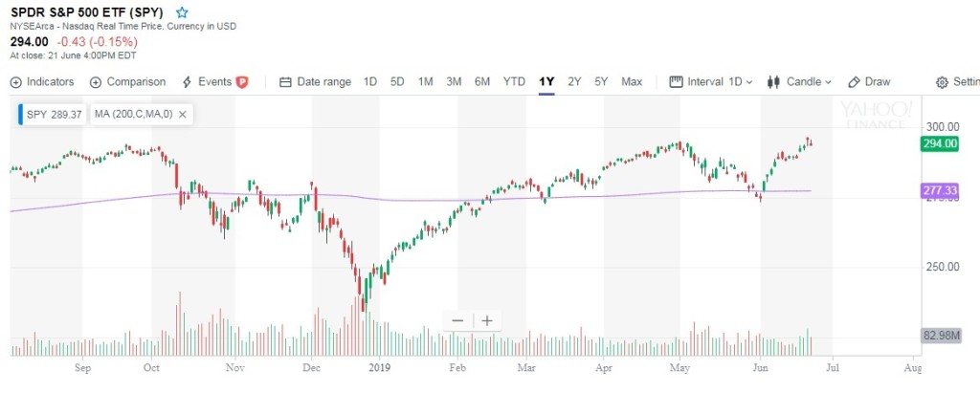Toggle the red Events badge
Viewport: 980px width, 414px height.
coord(242,82)
